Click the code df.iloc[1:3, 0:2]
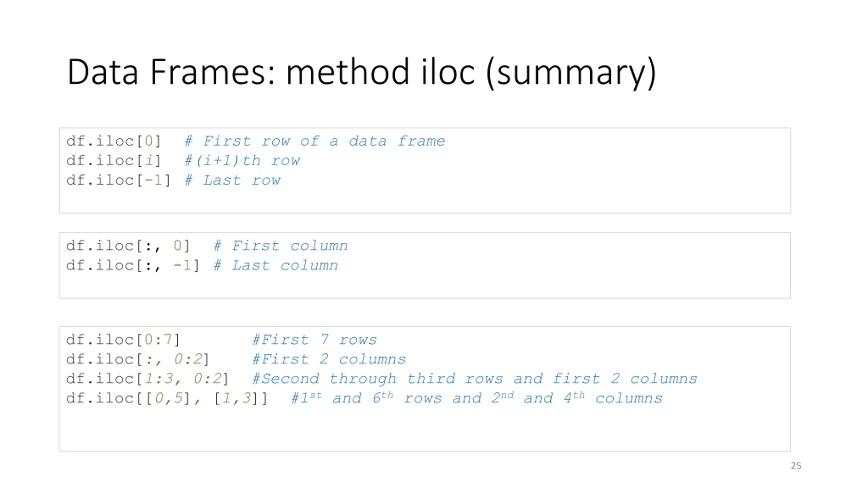Image resolution: width=868 pixels, height=488 pixels. 147,379
